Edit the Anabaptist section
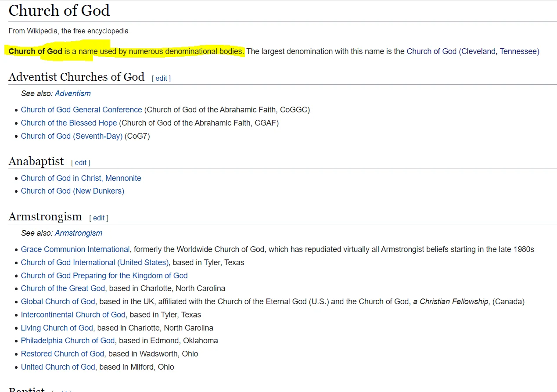The image size is (557, 392). (x=81, y=162)
